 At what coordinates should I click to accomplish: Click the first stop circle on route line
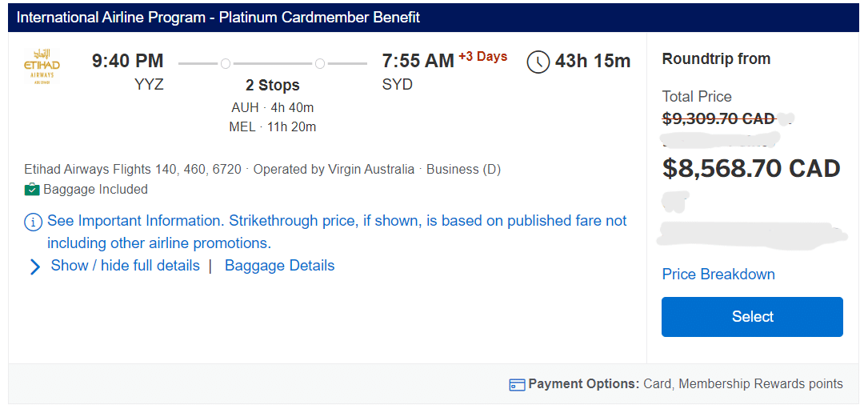(226, 63)
